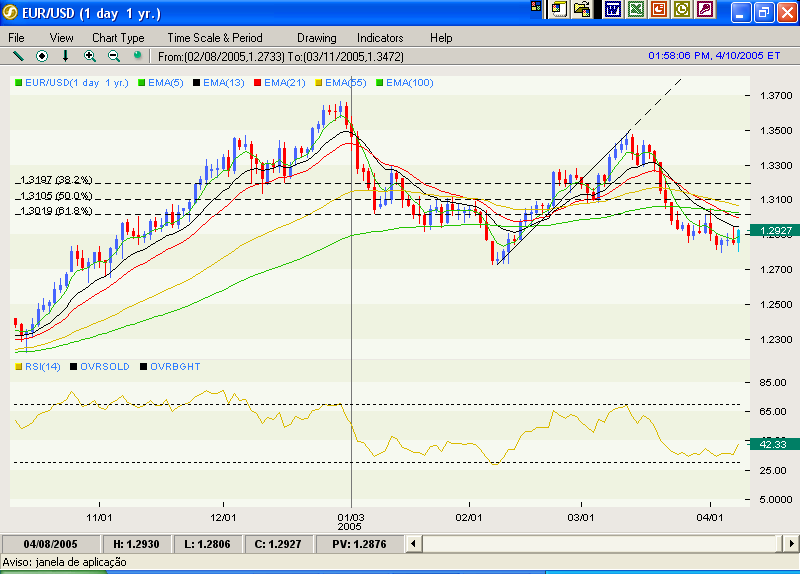Expand the Indicators menu

click(380, 37)
